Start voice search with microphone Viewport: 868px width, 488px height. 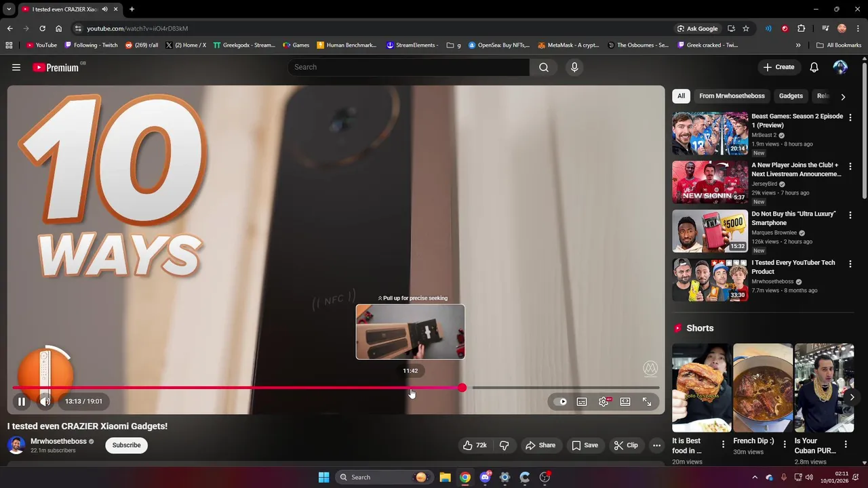pyautogui.click(x=574, y=67)
